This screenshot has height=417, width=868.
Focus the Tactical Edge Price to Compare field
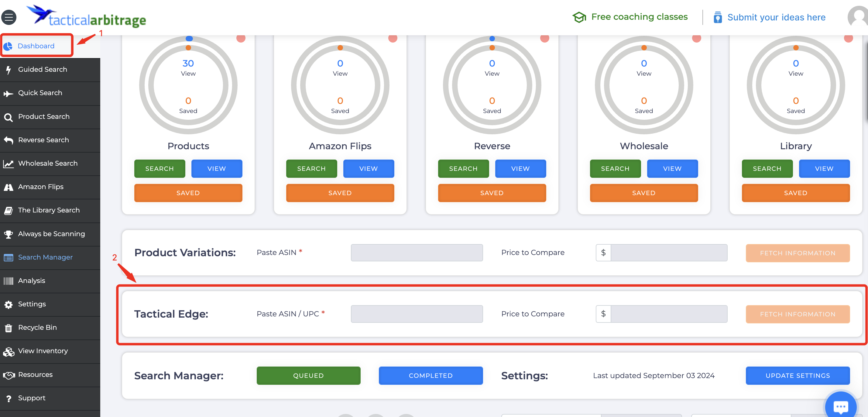(x=669, y=314)
